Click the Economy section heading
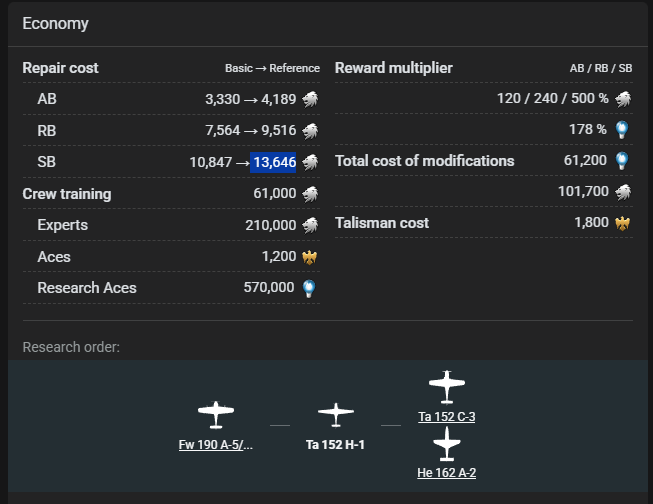Viewport: 653px width, 504px height. (55, 23)
